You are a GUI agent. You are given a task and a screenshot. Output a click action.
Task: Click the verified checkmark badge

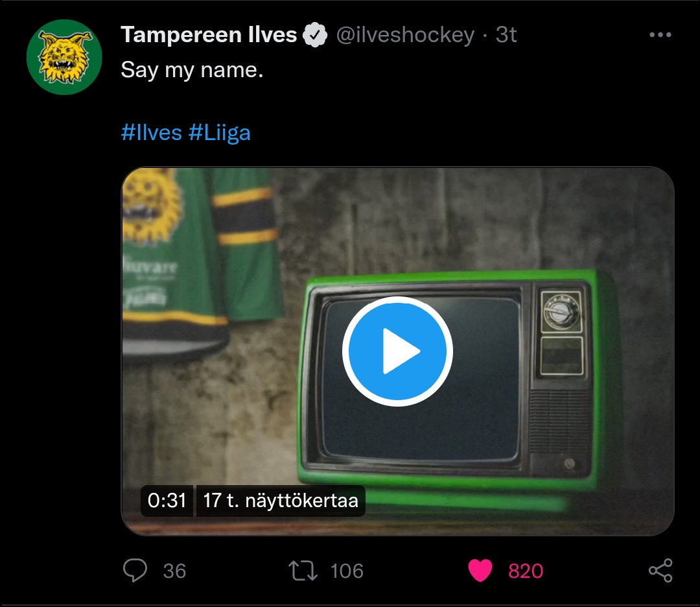315,35
